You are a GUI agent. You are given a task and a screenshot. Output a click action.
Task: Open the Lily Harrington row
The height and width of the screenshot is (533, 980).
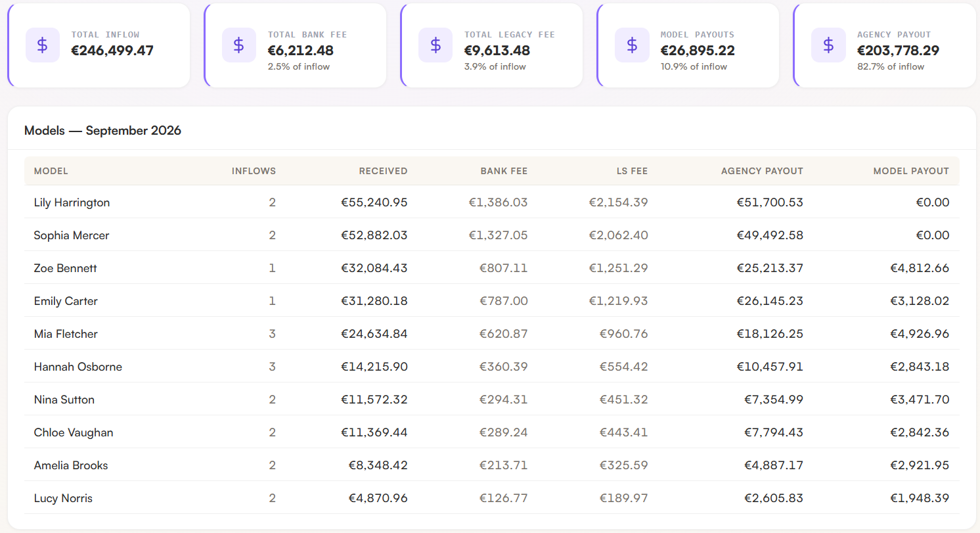491,202
